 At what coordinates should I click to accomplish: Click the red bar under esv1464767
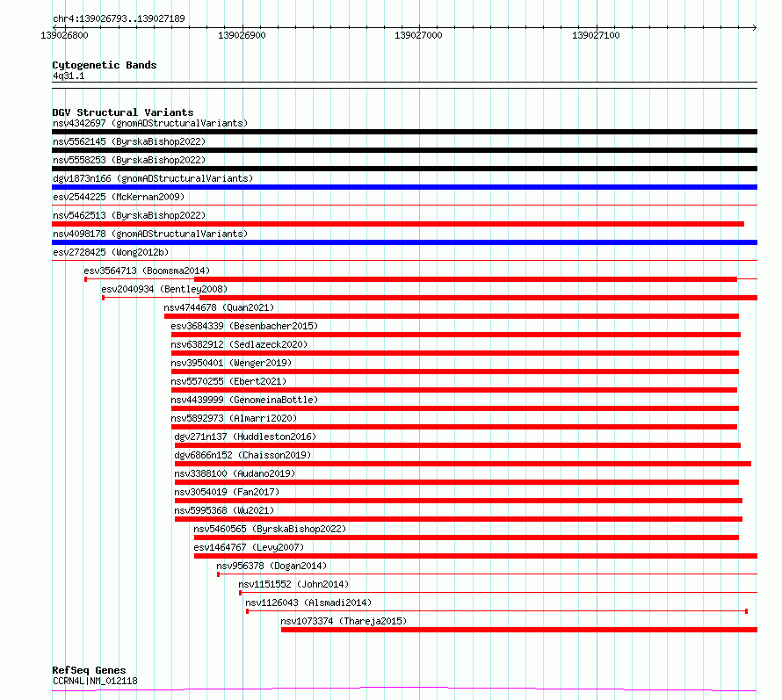[475, 556]
